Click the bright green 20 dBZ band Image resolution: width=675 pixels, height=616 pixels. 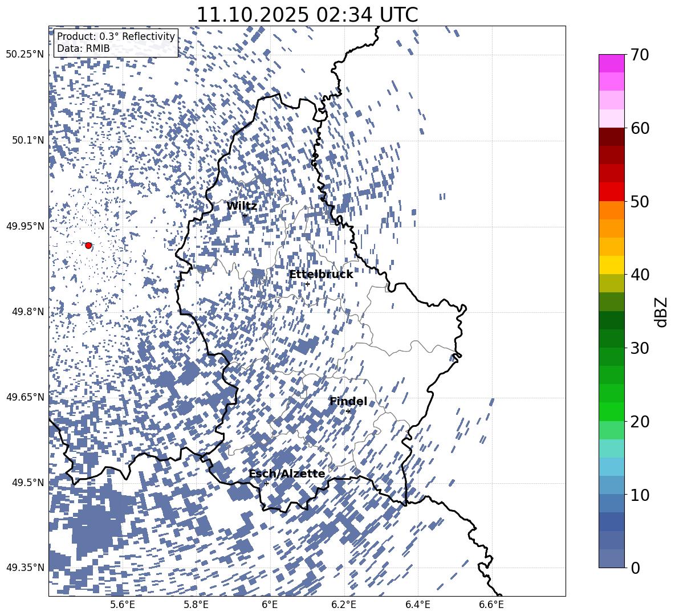tap(611, 411)
